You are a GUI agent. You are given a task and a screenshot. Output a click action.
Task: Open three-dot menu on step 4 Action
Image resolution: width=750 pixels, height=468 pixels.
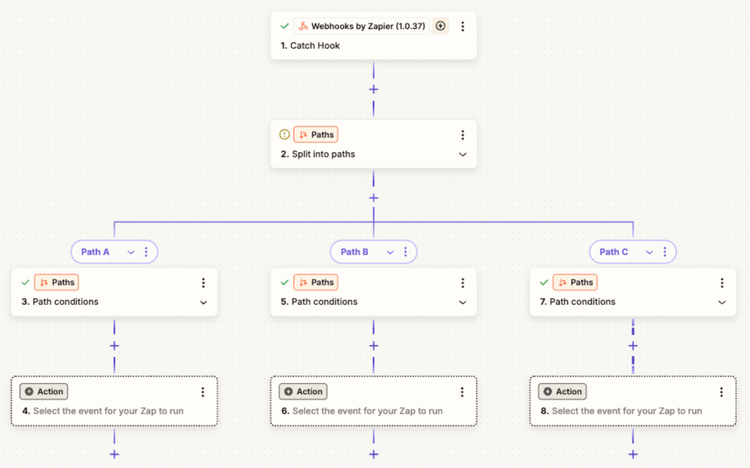point(203,392)
